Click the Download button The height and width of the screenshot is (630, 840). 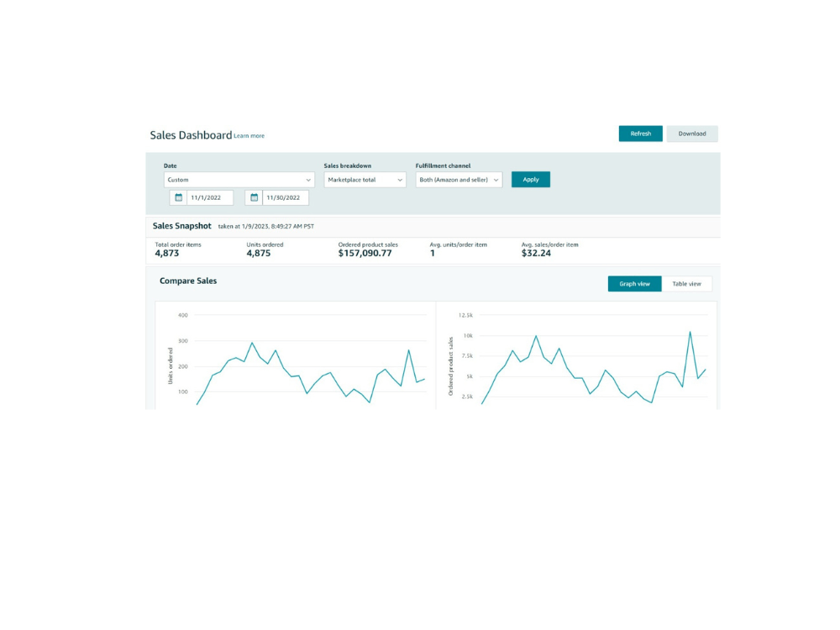pyautogui.click(x=692, y=134)
